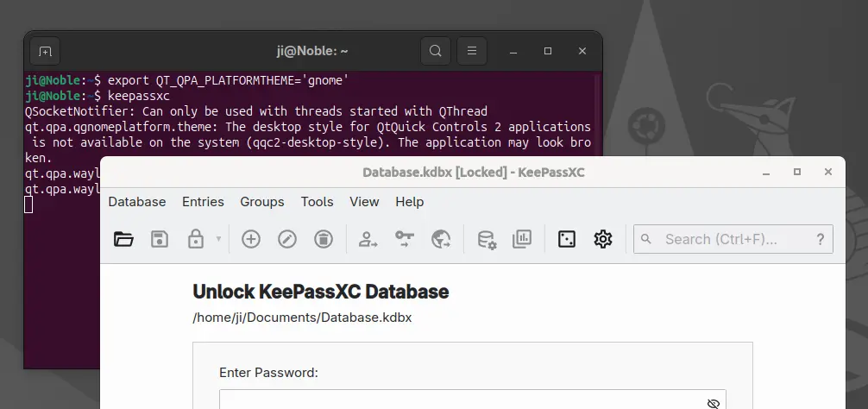Open the terminal hamburger menu
Screen dimensions: 868x409
472,51
